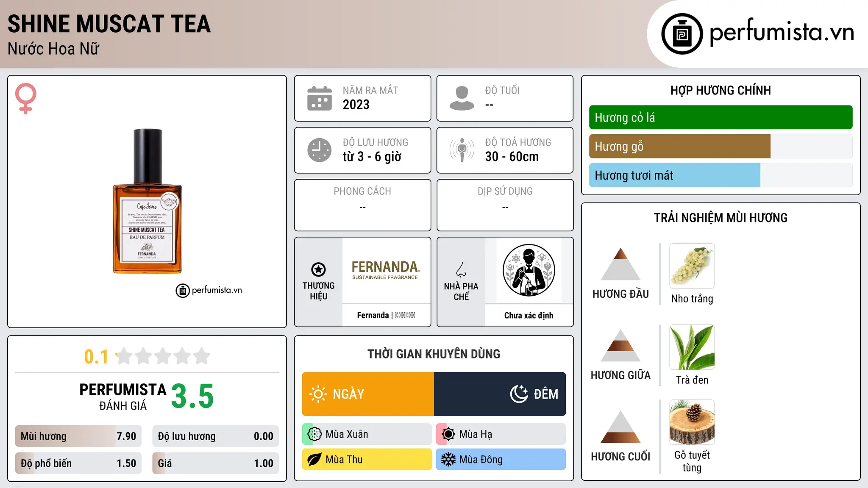Click the longevity value từ 3 - 6 giờ
The width and height of the screenshot is (868, 488).
(372, 157)
